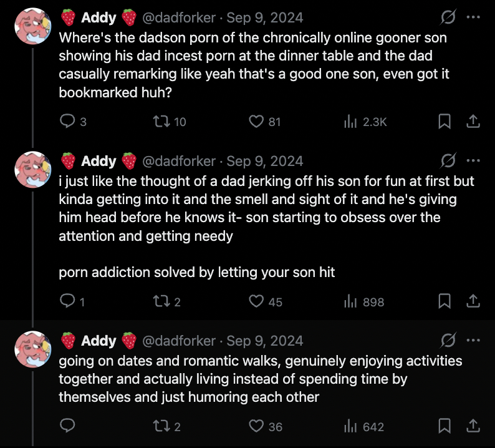This screenshot has width=495, height=448.
Task: Share the first tweet in the thread
Action: (473, 122)
